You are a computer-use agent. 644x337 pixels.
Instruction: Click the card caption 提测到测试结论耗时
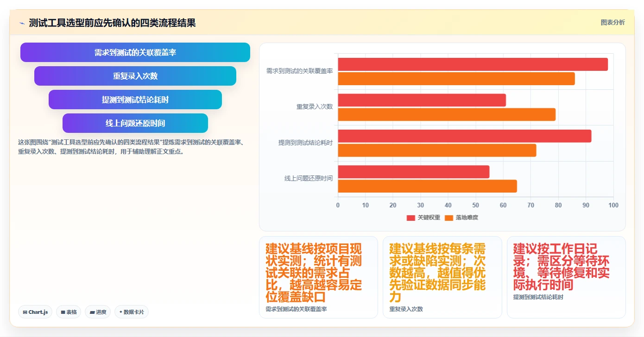click(538, 297)
